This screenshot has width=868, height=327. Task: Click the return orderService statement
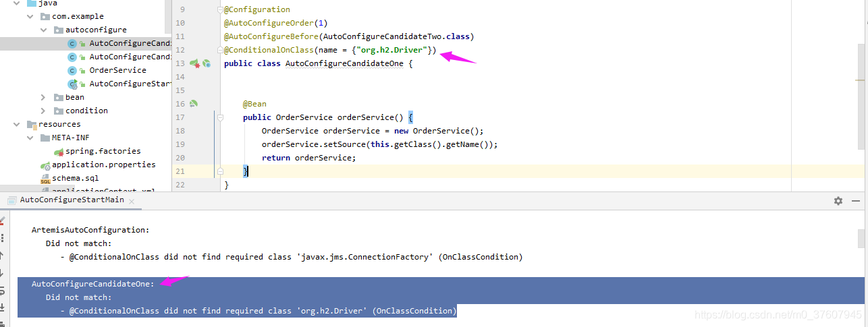[308, 158]
